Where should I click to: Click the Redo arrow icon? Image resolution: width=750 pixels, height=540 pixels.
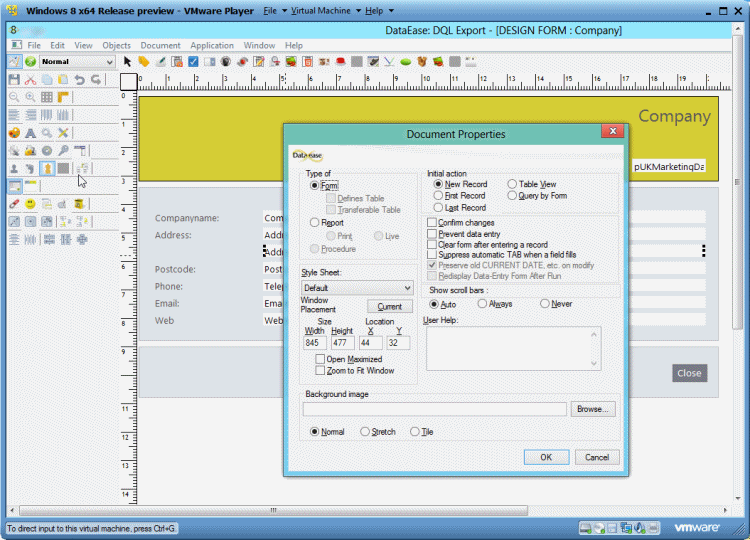[96, 79]
